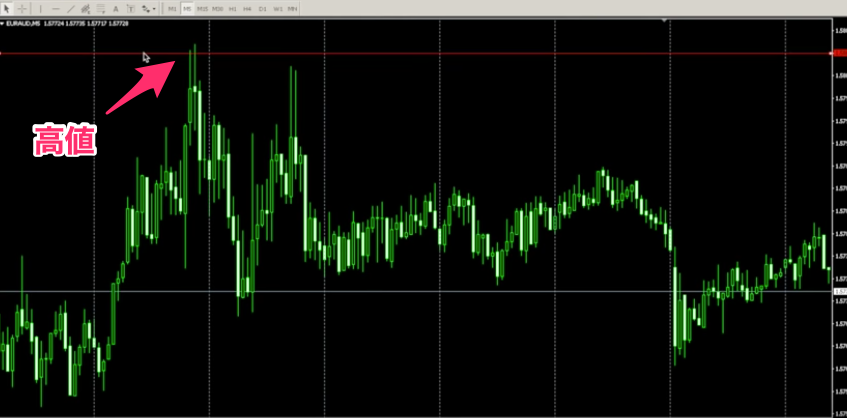
Task: Select the crosshair tool
Action: click(22, 9)
